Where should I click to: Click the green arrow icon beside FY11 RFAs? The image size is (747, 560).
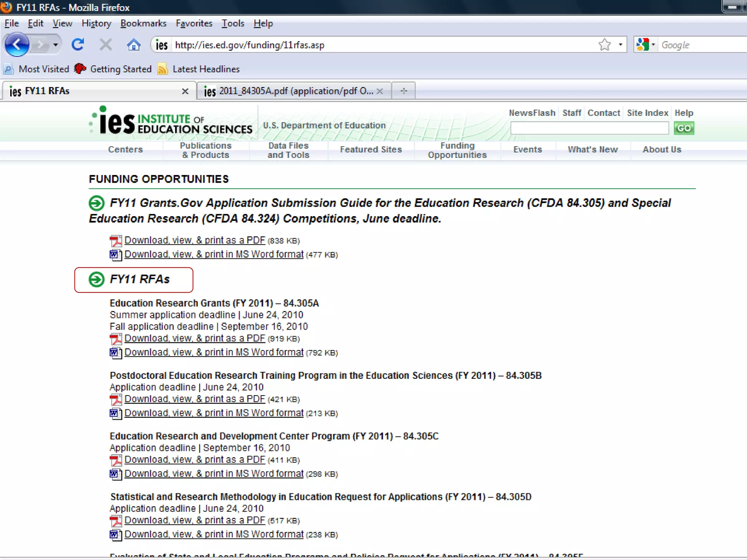pyautogui.click(x=97, y=280)
